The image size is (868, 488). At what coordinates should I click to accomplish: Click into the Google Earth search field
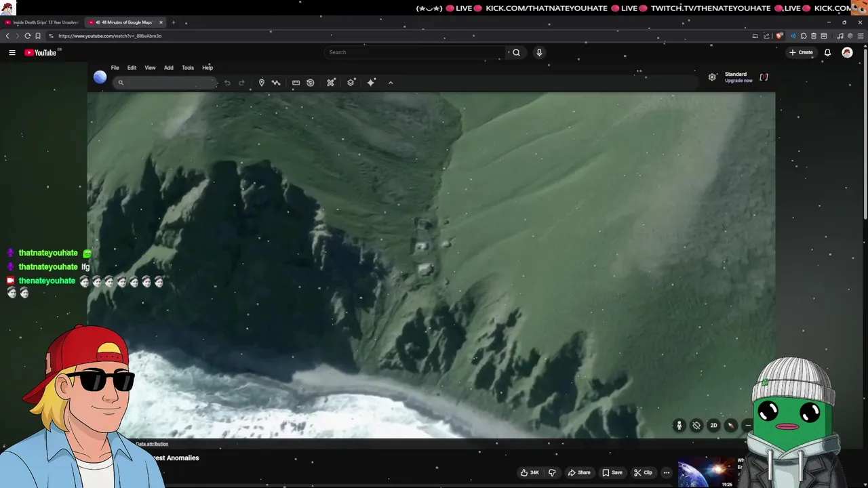tap(165, 83)
